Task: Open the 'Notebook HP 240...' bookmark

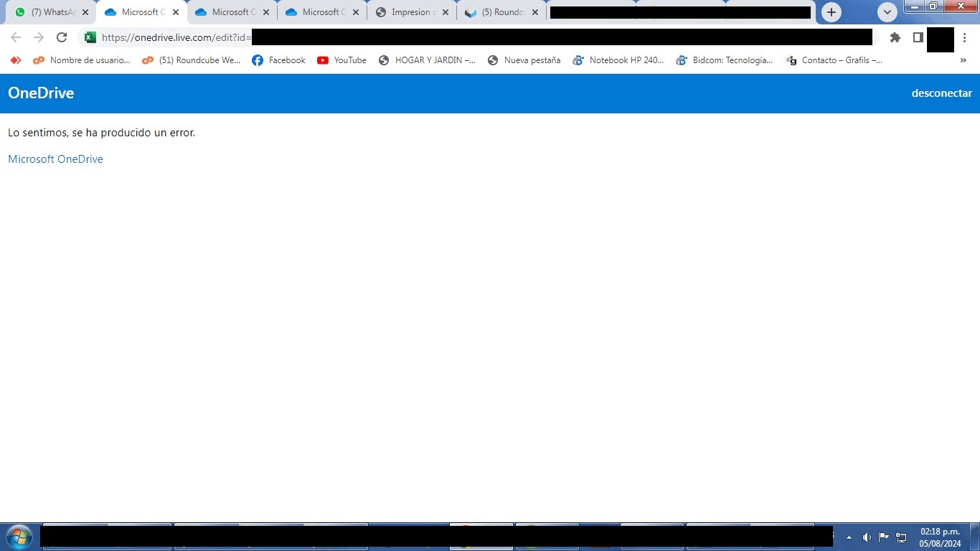Action: (x=618, y=60)
